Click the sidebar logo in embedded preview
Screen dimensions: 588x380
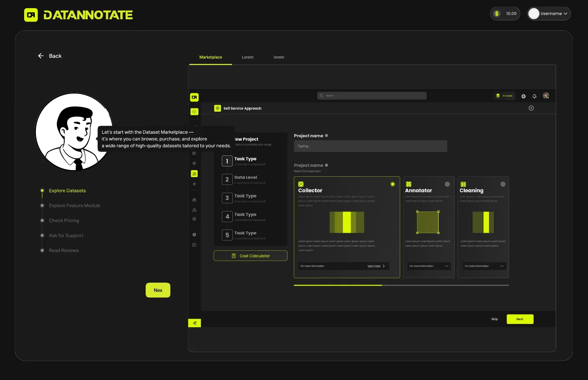click(194, 97)
